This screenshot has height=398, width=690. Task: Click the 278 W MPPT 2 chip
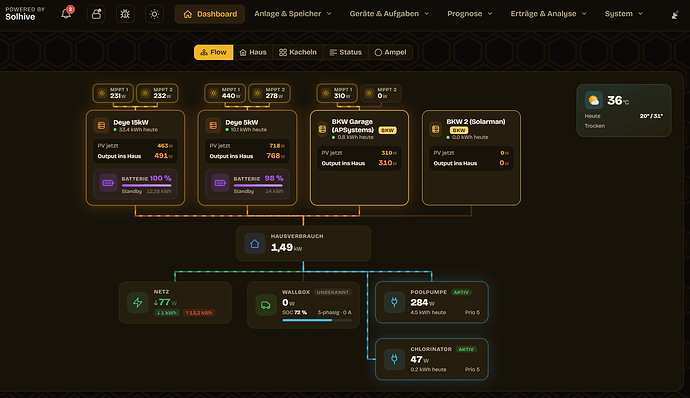coord(269,93)
